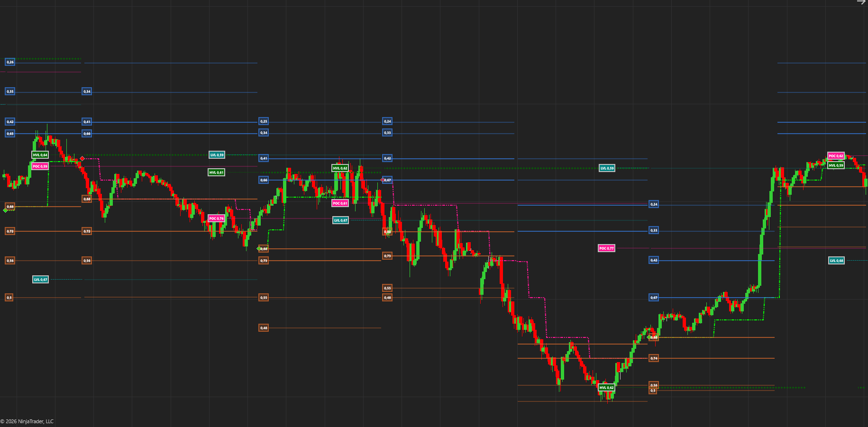
Task: Select the pink POC 0,76 label
Action: [216, 218]
